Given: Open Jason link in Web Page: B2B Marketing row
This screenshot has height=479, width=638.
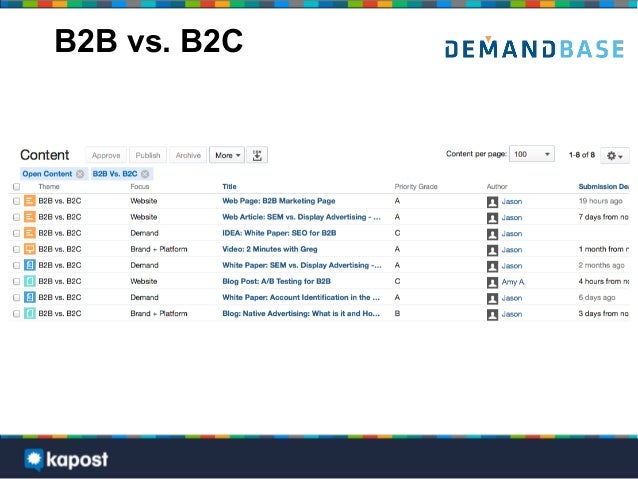Looking at the screenshot, I should 512,201.
